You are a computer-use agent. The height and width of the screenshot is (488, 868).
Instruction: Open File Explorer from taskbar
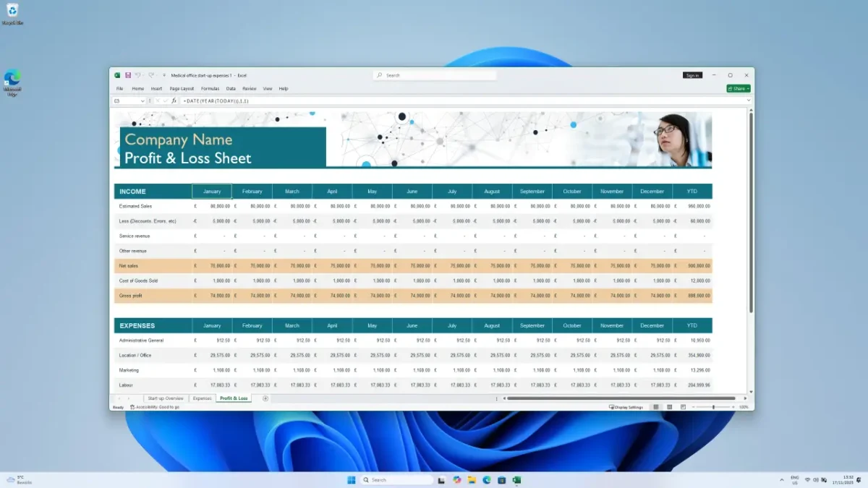tap(472, 480)
